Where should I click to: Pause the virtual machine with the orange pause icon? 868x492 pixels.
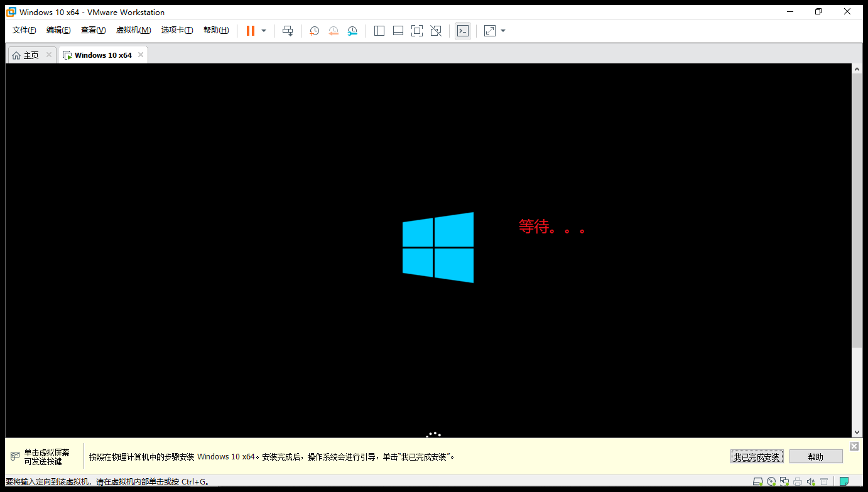(x=250, y=31)
